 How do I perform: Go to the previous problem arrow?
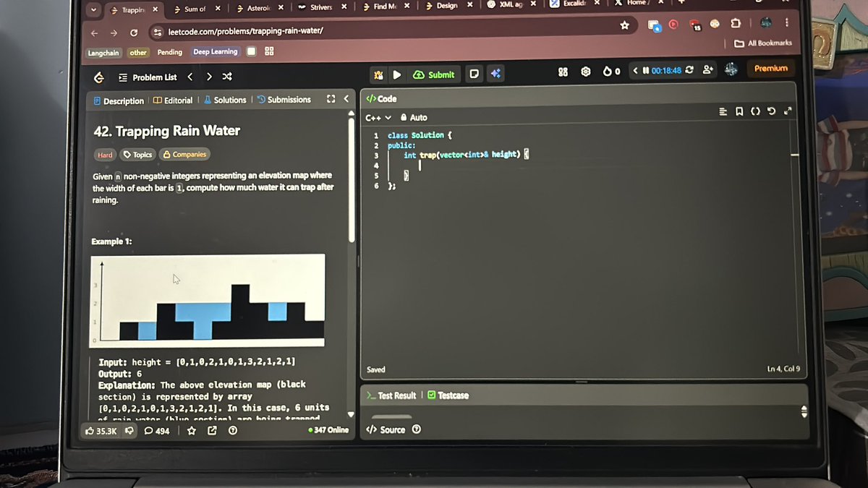[190, 77]
